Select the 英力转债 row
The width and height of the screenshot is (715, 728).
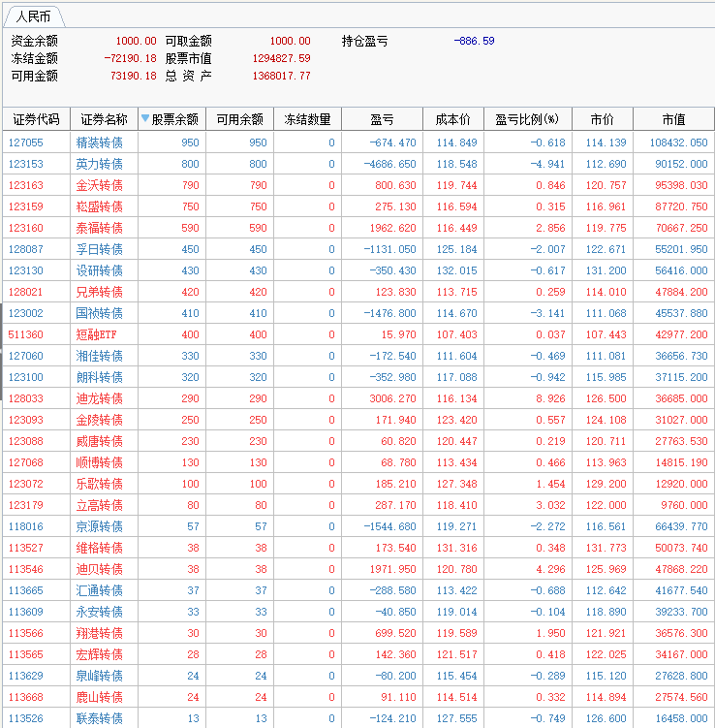click(x=99, y=164)
